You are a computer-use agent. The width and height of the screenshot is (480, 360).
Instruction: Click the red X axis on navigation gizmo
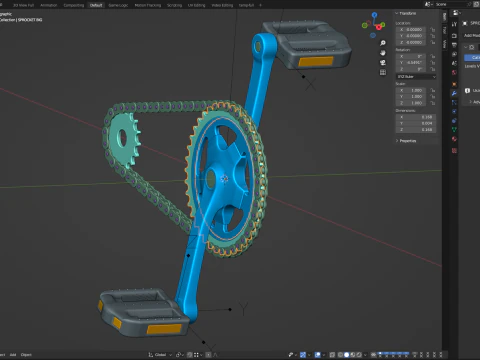(x=379, y=27)
